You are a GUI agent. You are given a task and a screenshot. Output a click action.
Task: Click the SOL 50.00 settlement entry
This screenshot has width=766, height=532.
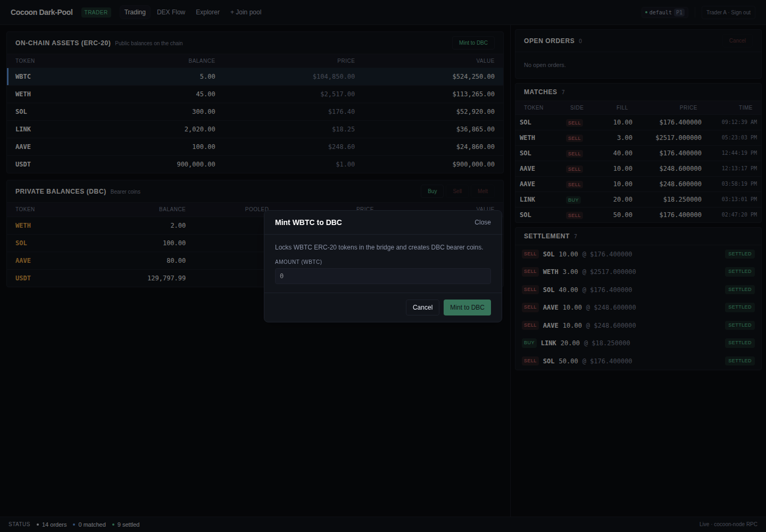[638, 361]
